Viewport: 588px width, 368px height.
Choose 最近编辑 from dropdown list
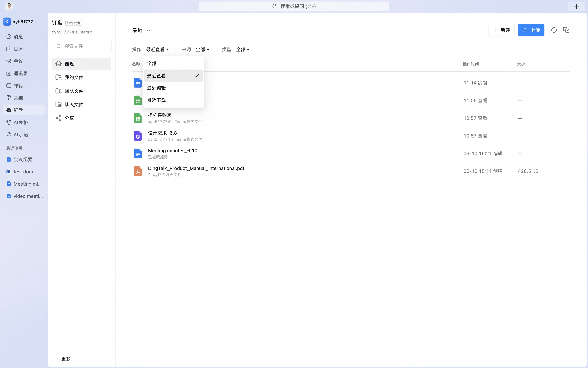(x=173, y=88)
